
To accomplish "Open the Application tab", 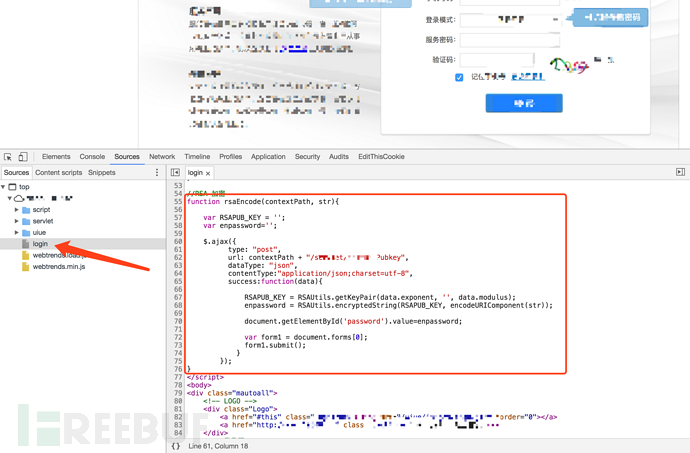I will tap(268, 157).
